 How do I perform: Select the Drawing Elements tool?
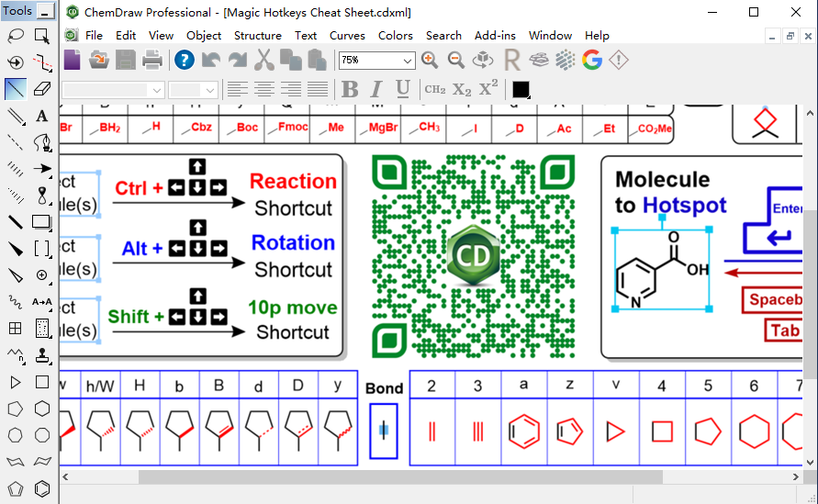pyautogui.click(x=41, y=222)
